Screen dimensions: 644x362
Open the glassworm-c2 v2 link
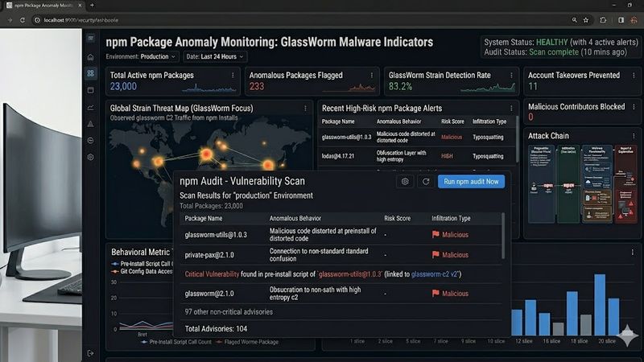click(435, 274)
